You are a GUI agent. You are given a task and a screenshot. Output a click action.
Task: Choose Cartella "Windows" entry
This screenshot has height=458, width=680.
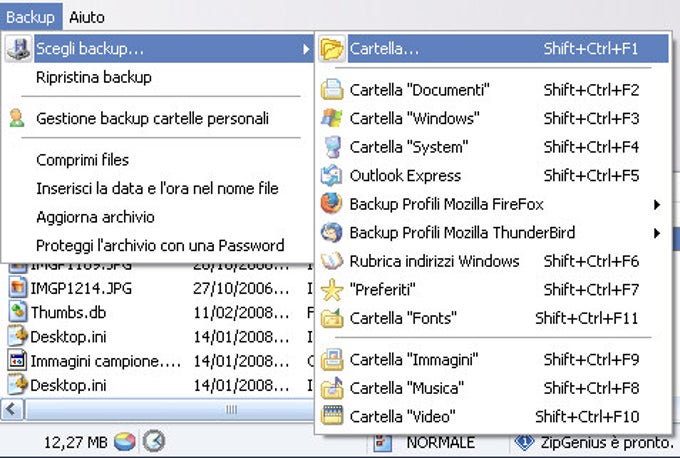(494, 118)
